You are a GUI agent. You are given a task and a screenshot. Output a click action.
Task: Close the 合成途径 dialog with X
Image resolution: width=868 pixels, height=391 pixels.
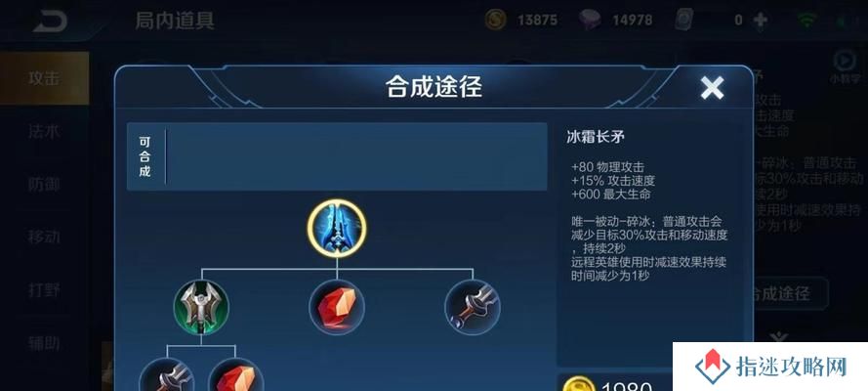tap(712, 88)
